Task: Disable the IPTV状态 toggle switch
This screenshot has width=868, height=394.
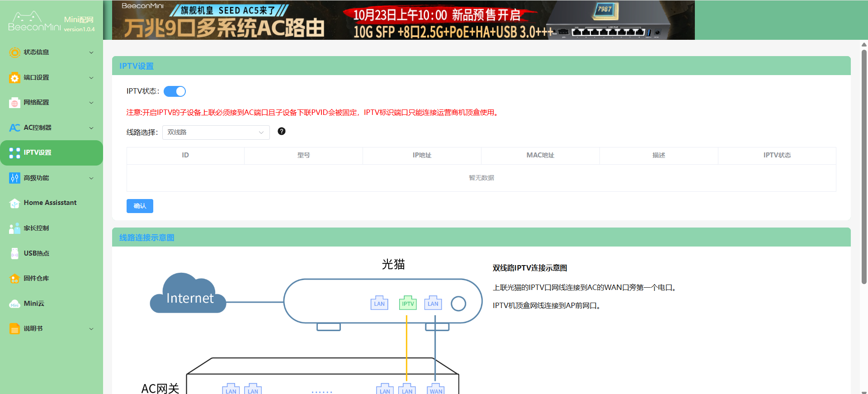Action: [175, 91]
